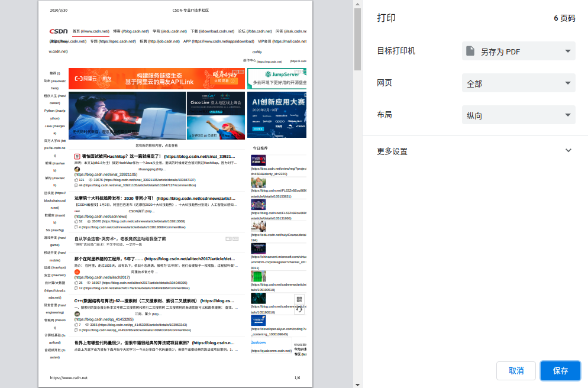
Task: Click the author avatar under the HashMap article
Action: (x=77, y=169)
